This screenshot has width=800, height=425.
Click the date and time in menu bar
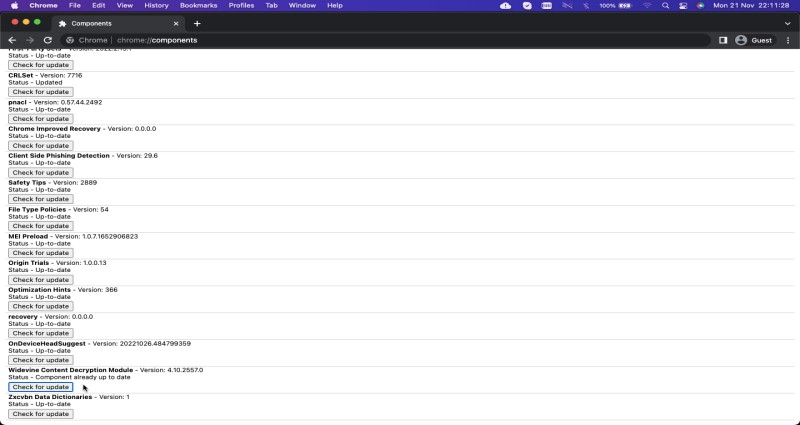(x=751, y=6)
